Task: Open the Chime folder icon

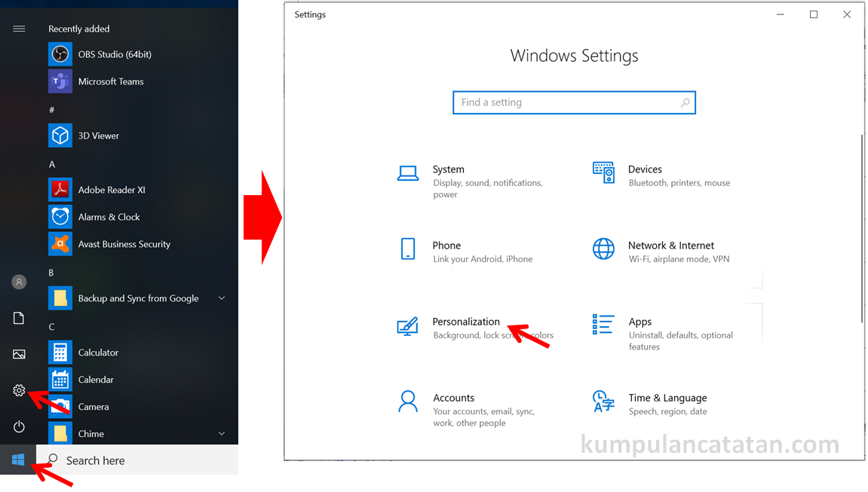Action: coord(60,433)
